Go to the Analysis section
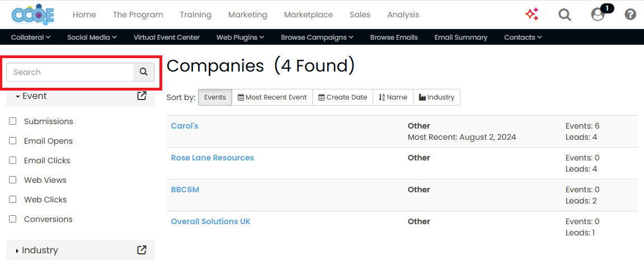Screen dimensions: 644x270 (403, 15)
